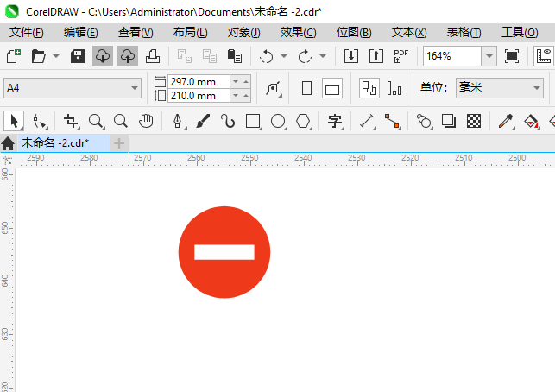Increase page width with up stepper

(246, 82)
